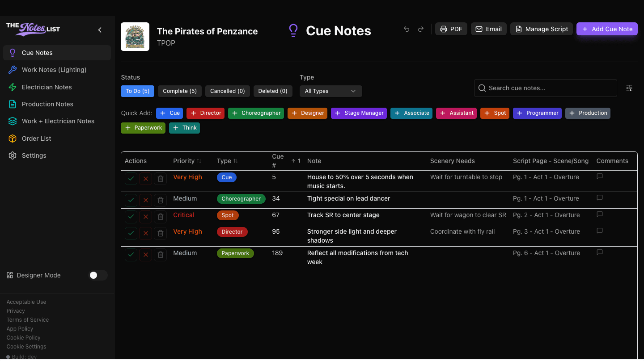
Task: Quick add a Designer note
Action: 307,113
